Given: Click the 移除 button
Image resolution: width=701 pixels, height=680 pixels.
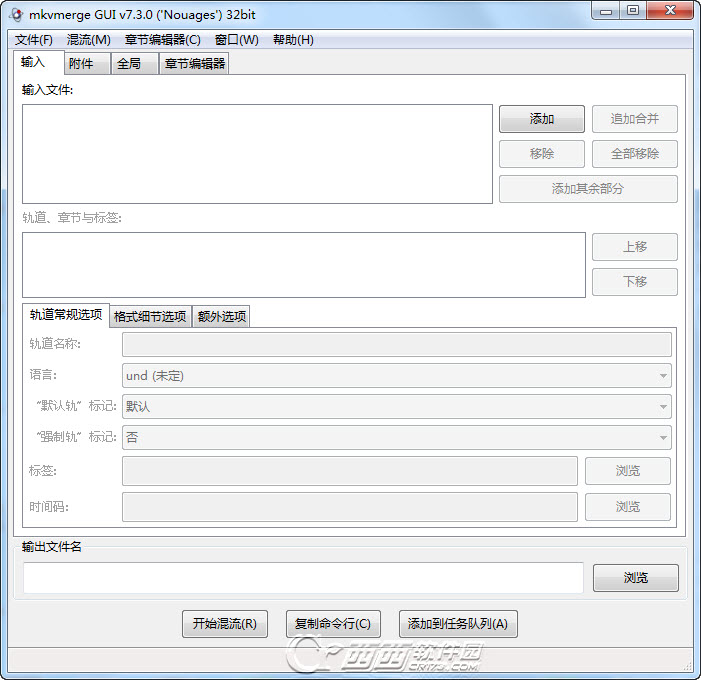Looking at the screenshot, I should [542, 154].
